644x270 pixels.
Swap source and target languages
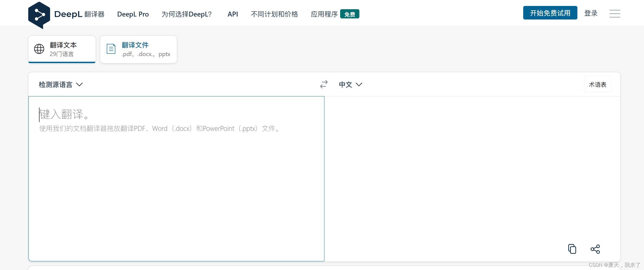[324, 84]
